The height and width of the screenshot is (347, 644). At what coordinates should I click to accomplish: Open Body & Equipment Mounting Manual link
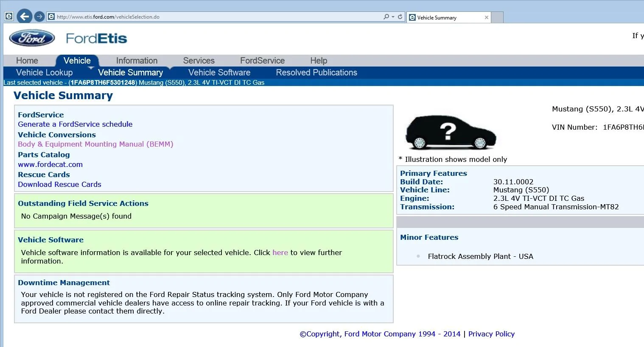[95, 144]
